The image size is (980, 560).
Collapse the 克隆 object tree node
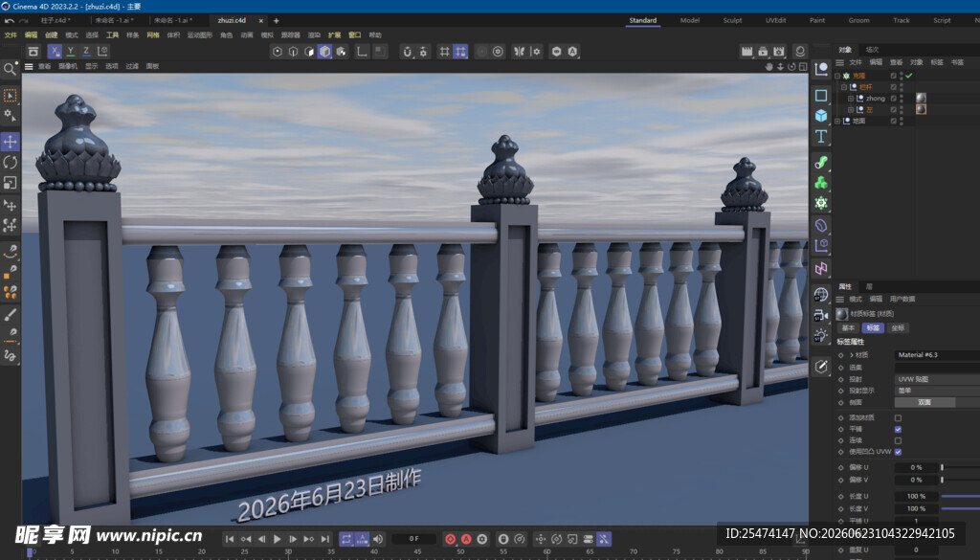pyautogui.click(x=837, y=76)
